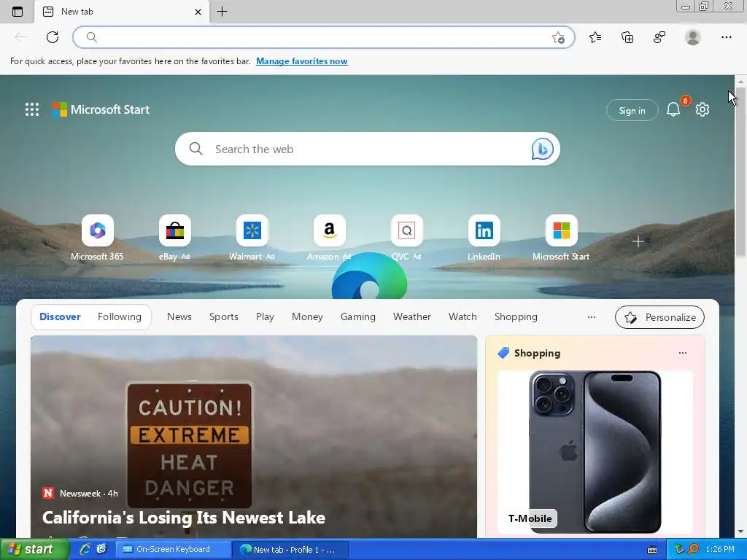Select the New tab - Profile 1 taskbar button
This screenshot has width=747, height=560.
point(290,550)
